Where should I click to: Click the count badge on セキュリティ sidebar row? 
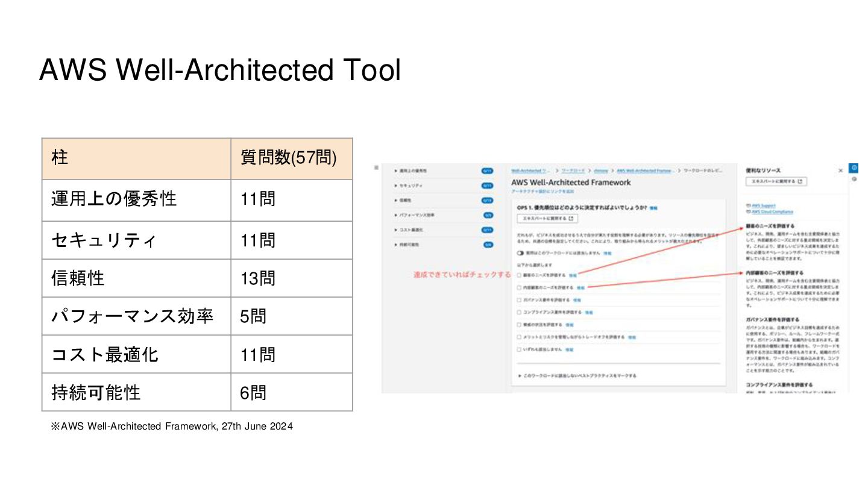pos(487,186)
